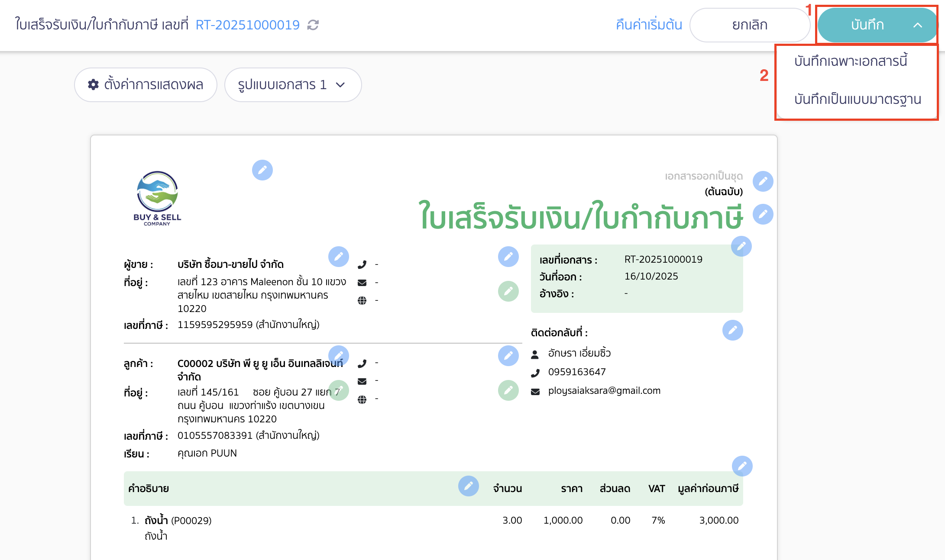Select save only this document option
Image resolution: width=945 pixels, height=560 pixels.
(x=851, y=61)
